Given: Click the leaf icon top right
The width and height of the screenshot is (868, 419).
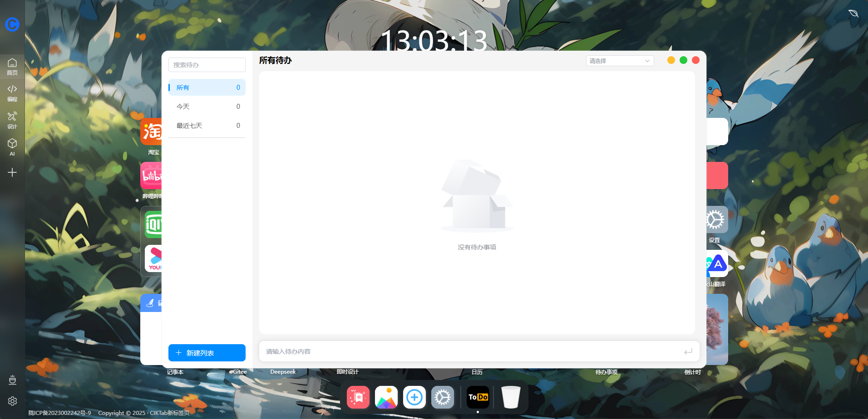Looking at the screenshot, I should point(853,13).
